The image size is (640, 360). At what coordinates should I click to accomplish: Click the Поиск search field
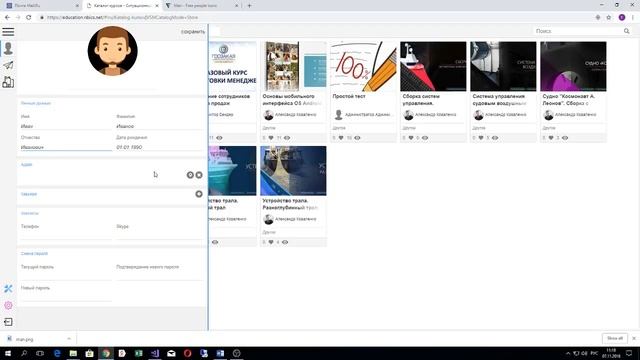[578, 31]
